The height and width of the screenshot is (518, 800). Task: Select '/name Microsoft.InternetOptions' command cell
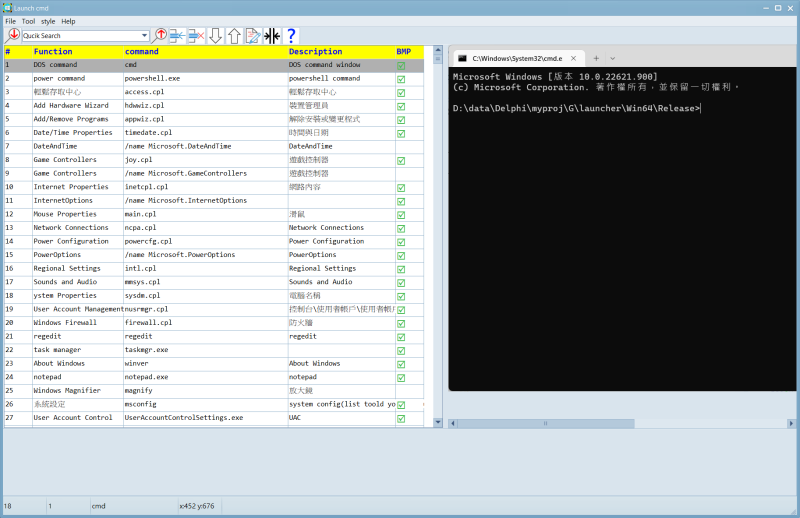[x=205, y=201]
